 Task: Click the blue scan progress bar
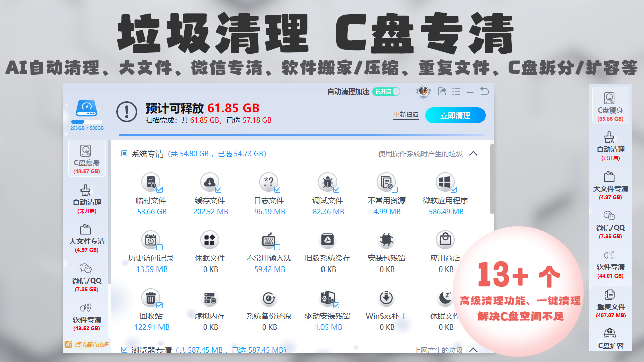pos(301,135)
